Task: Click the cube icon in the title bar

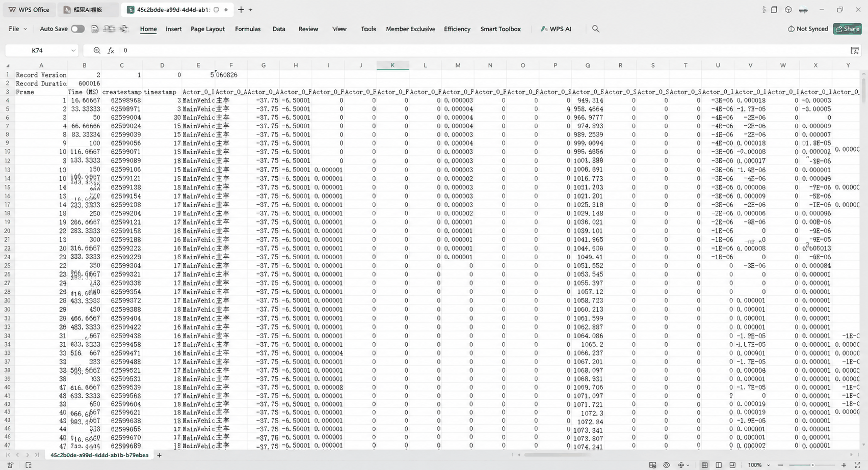Action: pos(788,10)
